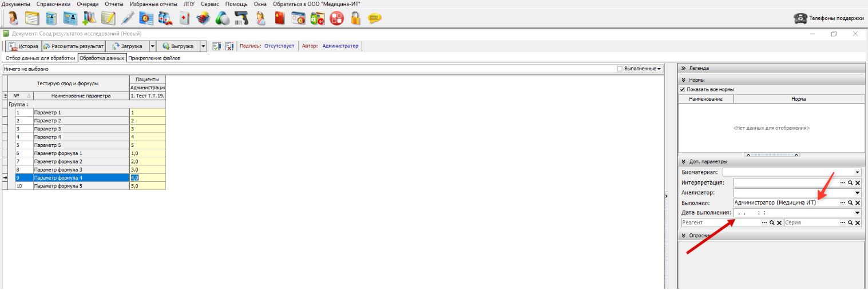868x290 pixels.
Task: Open the Выгрузка dropdown arrow
Action: tap(203, 46)
